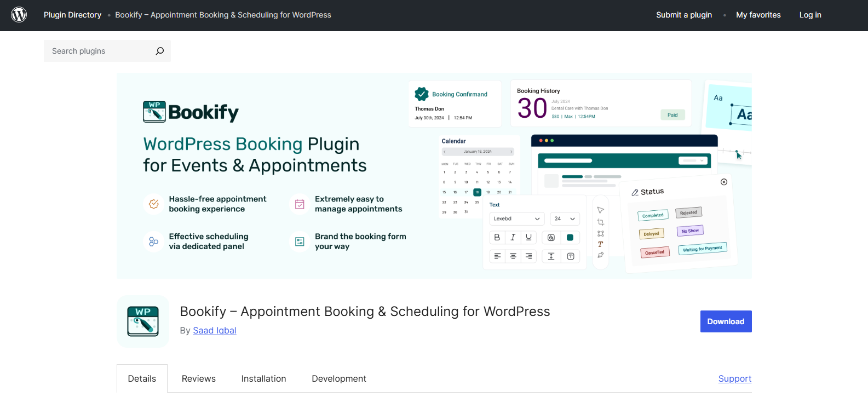Click the pointer tool icon in banner toolbar
The image size is (868, 397).
pos(601,210)
